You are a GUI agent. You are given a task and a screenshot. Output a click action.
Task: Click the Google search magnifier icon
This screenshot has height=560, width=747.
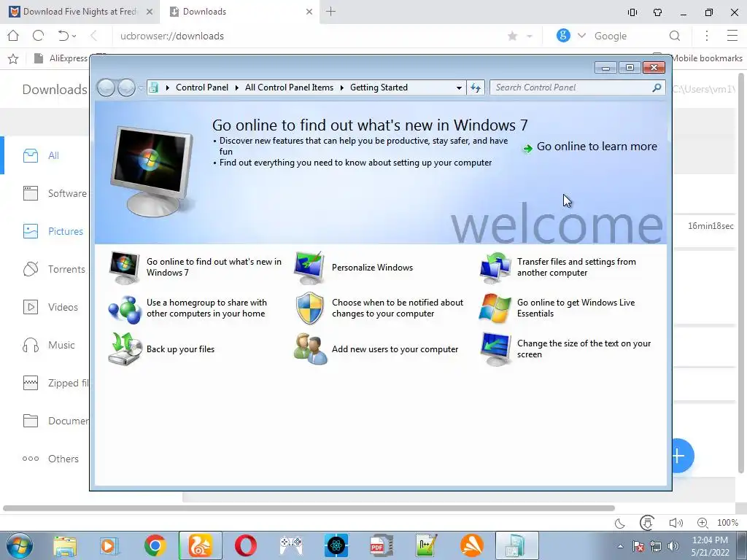coord(675,36)
